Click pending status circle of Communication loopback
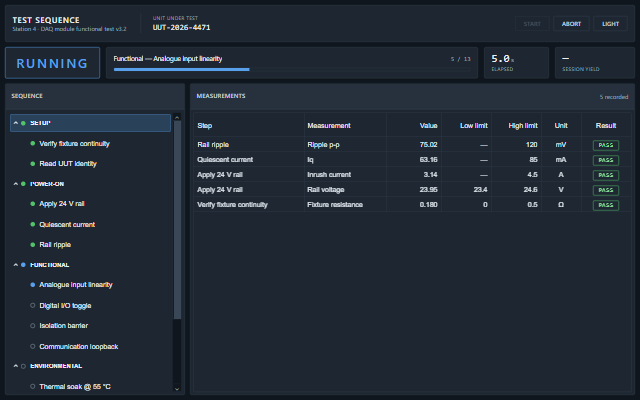This screenshot has height=400, width=640. (x=33, y=346)
